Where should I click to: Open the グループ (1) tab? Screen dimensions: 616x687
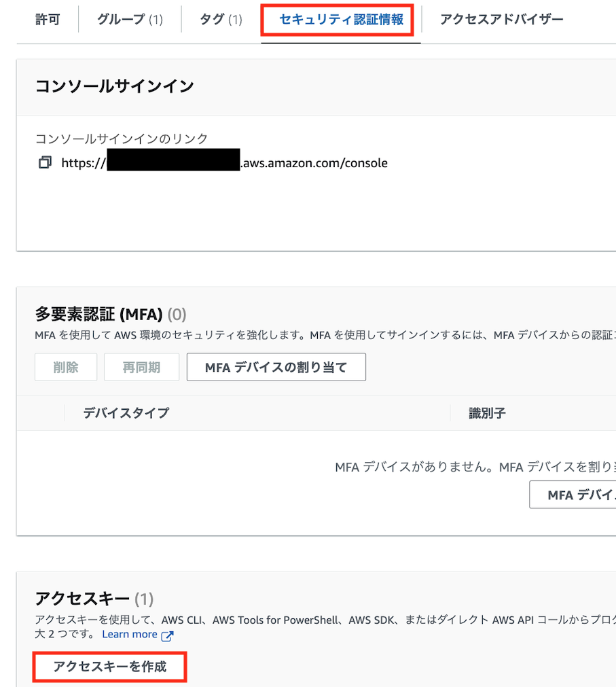(x=129, y=20)
